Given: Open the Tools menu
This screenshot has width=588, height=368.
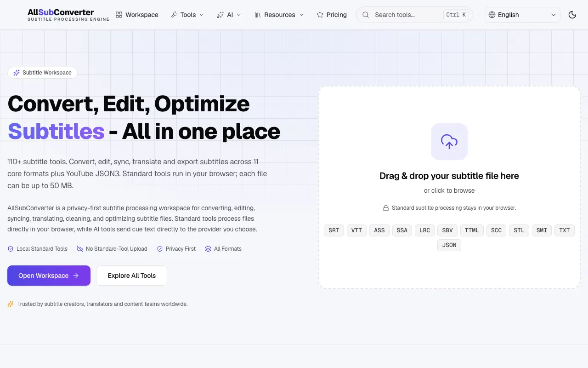Looking at the screenshot, I should [x=187, y=15].
